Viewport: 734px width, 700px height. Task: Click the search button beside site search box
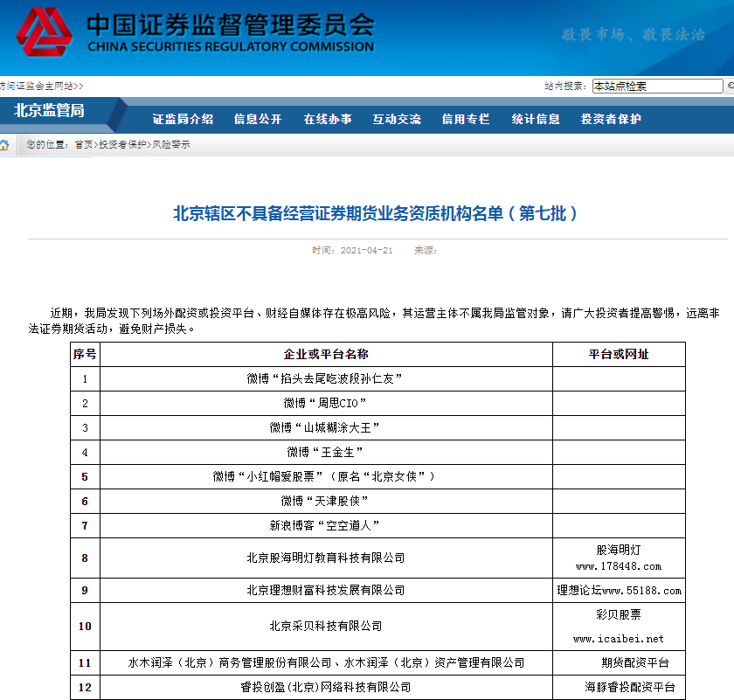point(730,87)
